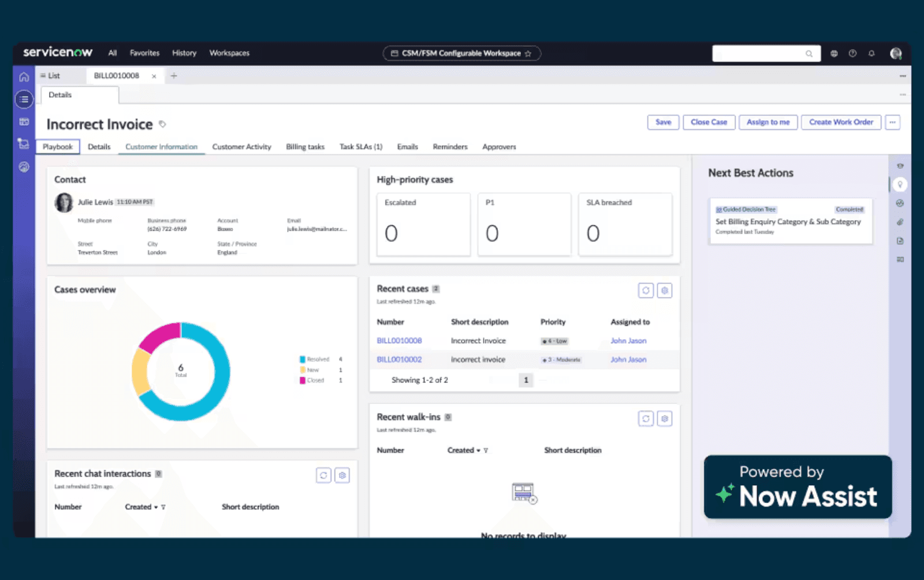Switch to the Approvers tab
This screenshot has width=924, height=580.
point(499,147)
